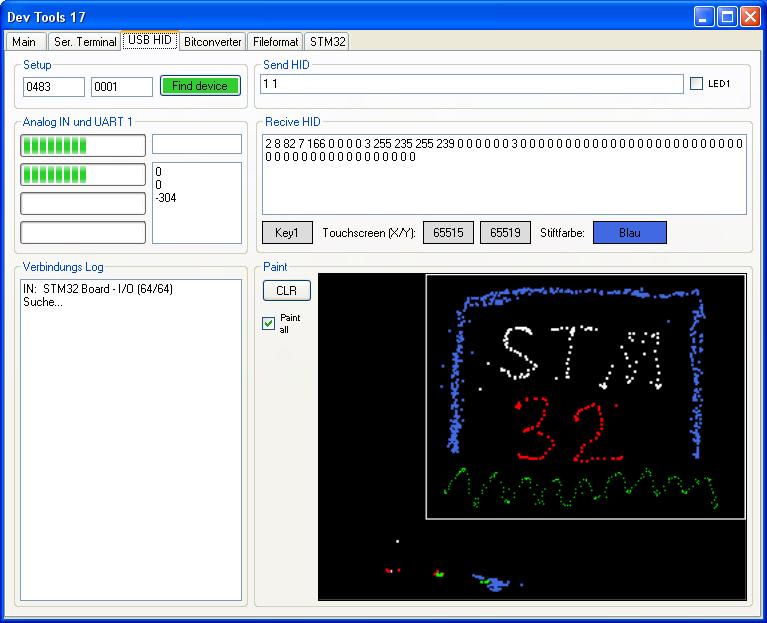Click the Touchscreen X value 65515

pyautogui.click(x=448, y=232)
